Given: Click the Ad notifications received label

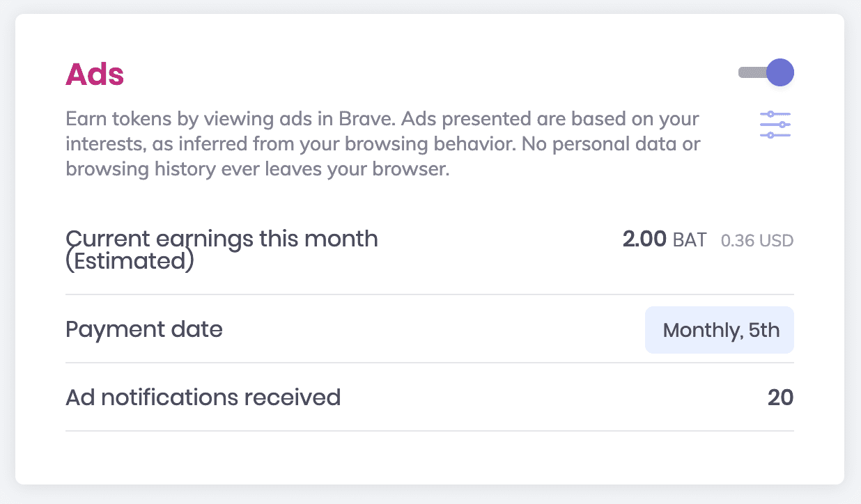Looking at the screenshot, I should point(203,397).
